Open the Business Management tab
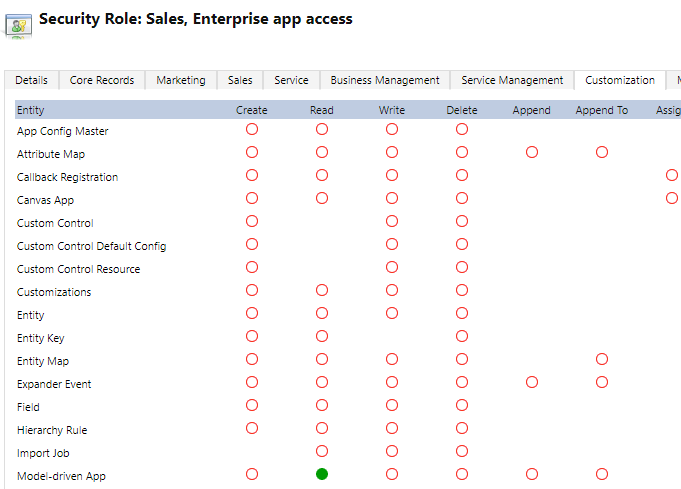 point(385,80)
